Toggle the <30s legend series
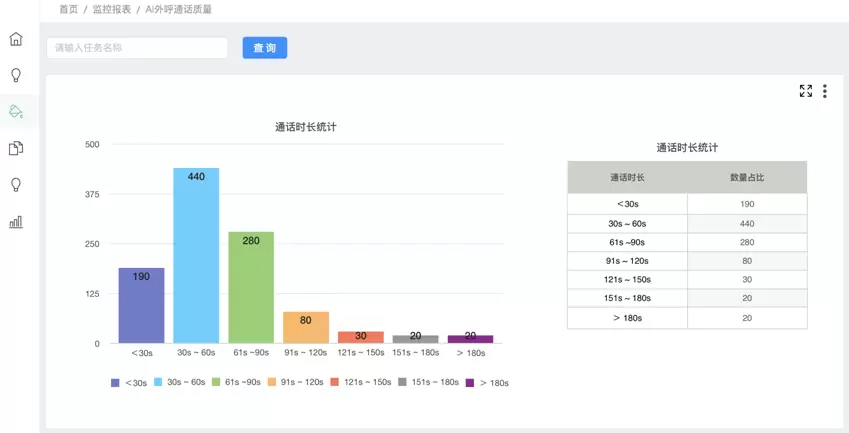The image size is (849, 433). click(x=129, y=383)
